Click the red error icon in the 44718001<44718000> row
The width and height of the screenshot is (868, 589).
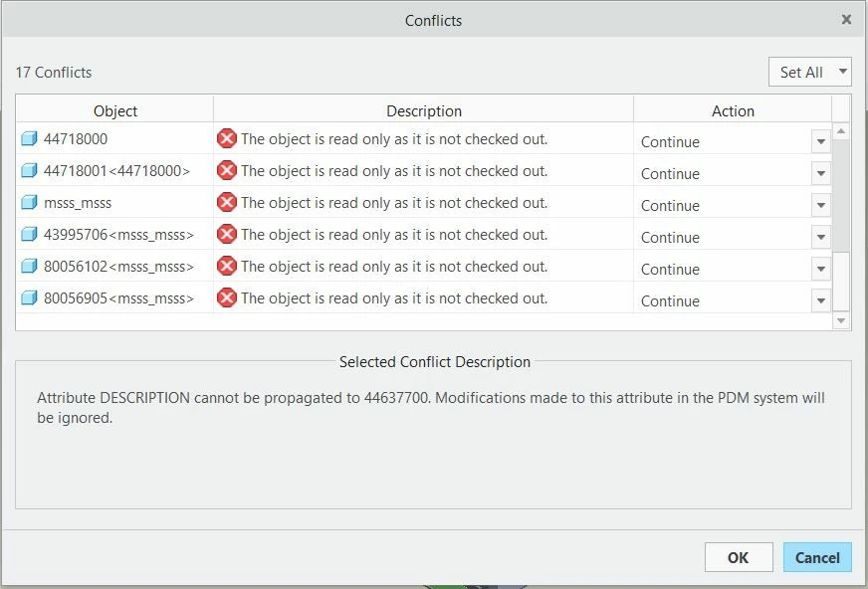coord(226,170)
